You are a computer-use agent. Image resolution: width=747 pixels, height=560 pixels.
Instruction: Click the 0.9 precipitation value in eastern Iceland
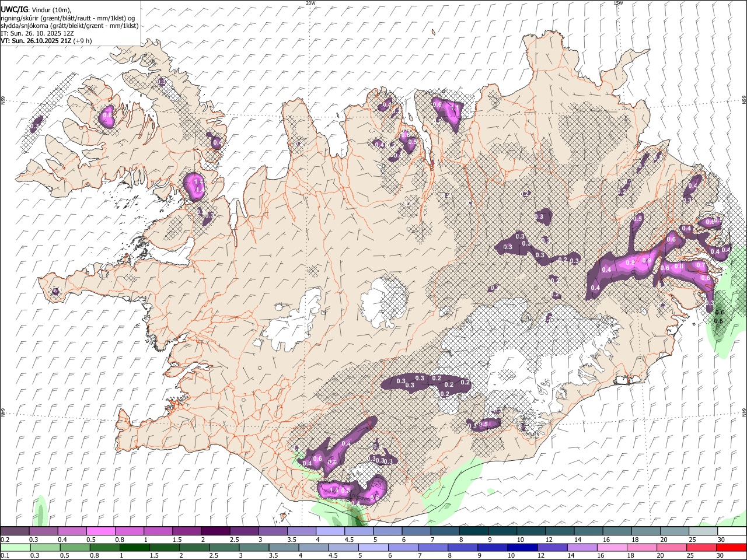click(x=646, y=260)
